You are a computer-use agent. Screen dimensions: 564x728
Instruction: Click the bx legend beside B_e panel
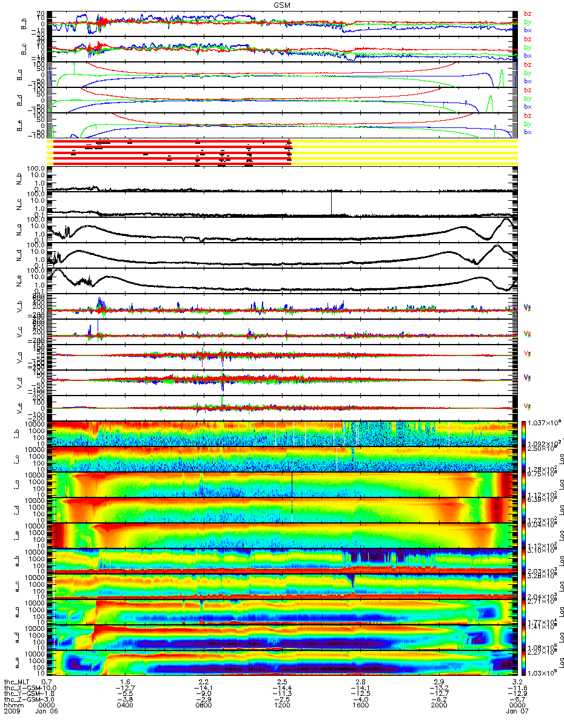point(528,132)
